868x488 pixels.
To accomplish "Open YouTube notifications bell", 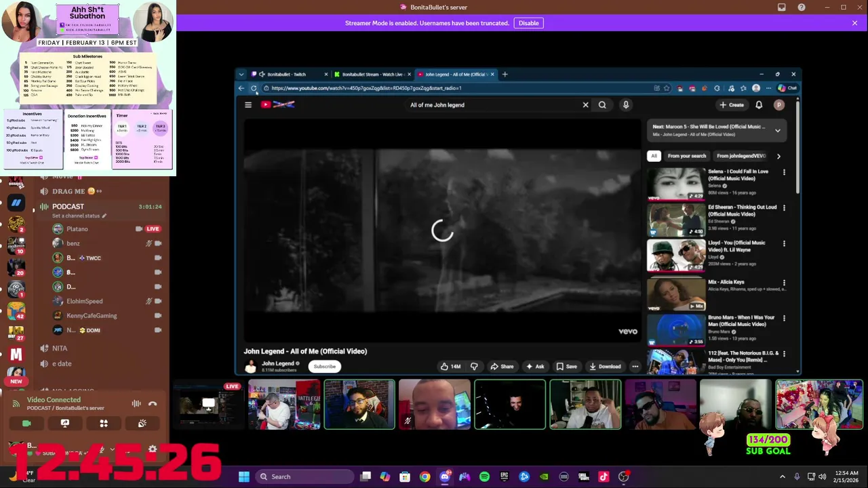I will (759, 105).
